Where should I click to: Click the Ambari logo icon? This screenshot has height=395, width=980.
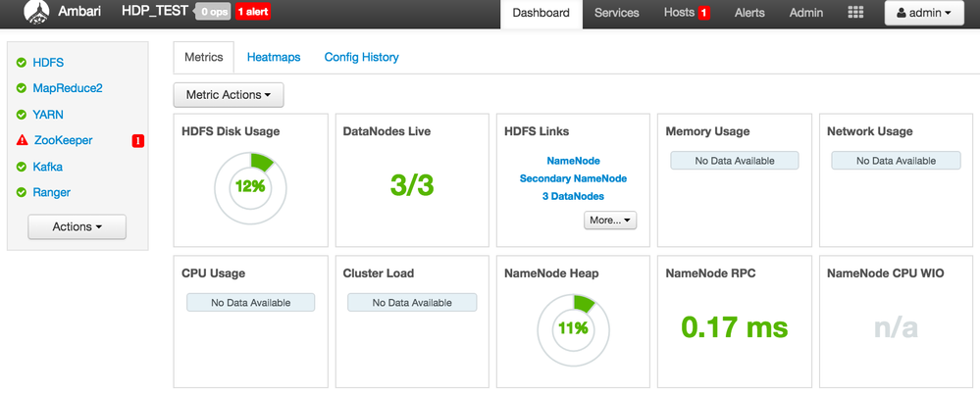pyautogui.click(x=36, y=13)
